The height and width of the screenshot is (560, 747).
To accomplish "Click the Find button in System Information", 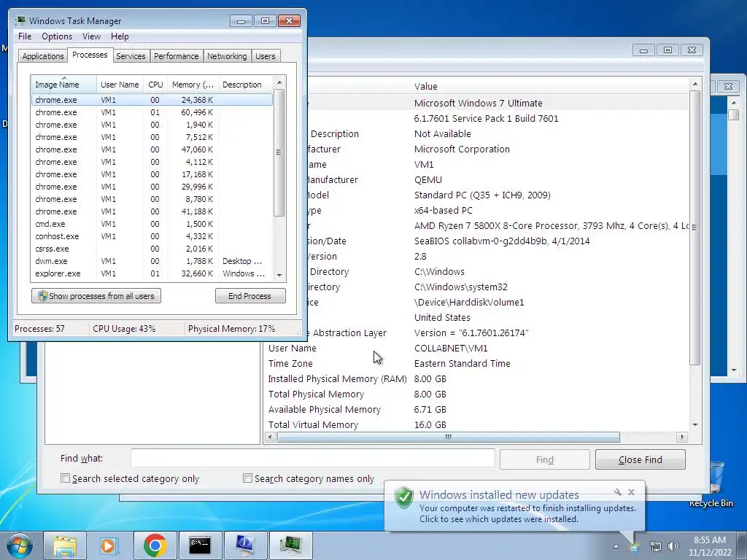I will point(544,459).
